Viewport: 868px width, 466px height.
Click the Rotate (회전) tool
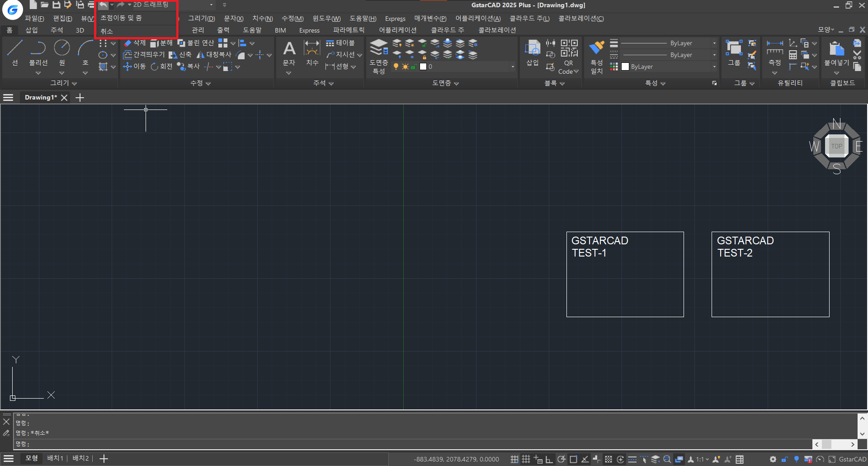tap(161, 67)
